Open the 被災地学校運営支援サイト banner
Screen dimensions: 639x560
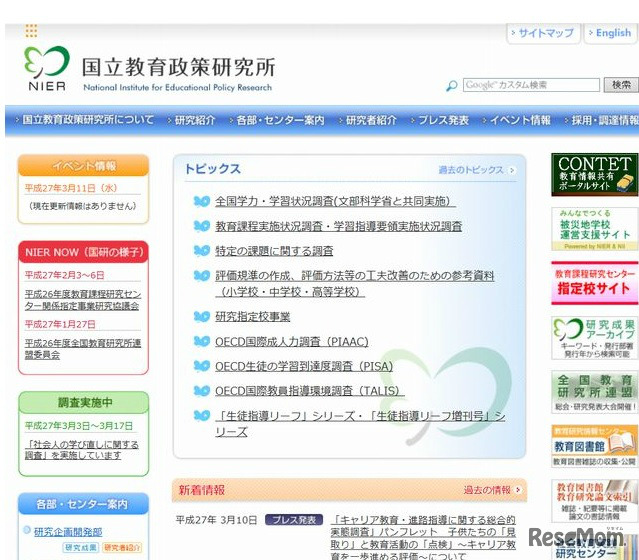[x=595, y=229]
